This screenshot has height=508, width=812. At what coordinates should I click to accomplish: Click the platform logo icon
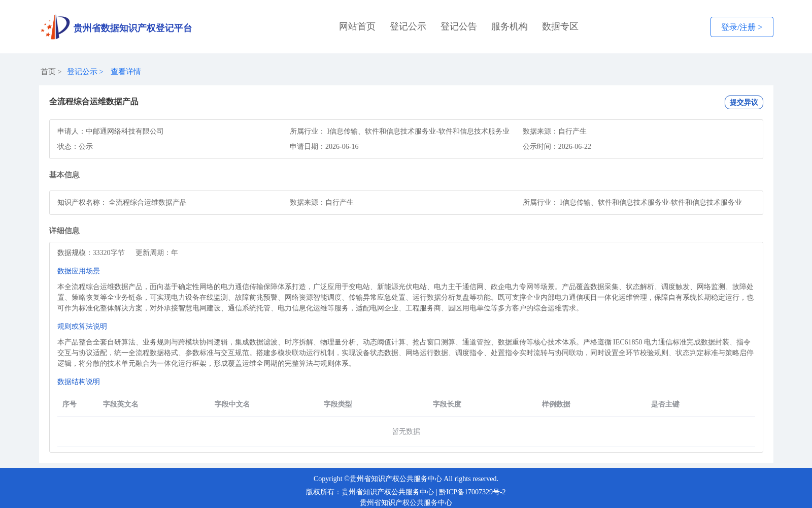click(x=55, y=27)
